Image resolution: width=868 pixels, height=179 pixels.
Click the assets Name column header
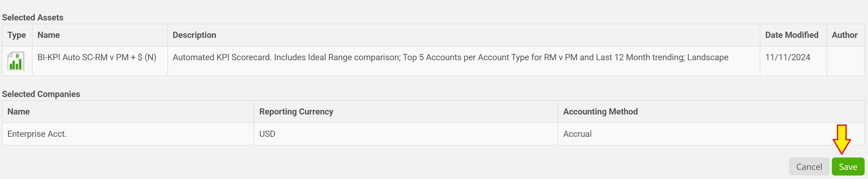[x=49, y=35]
